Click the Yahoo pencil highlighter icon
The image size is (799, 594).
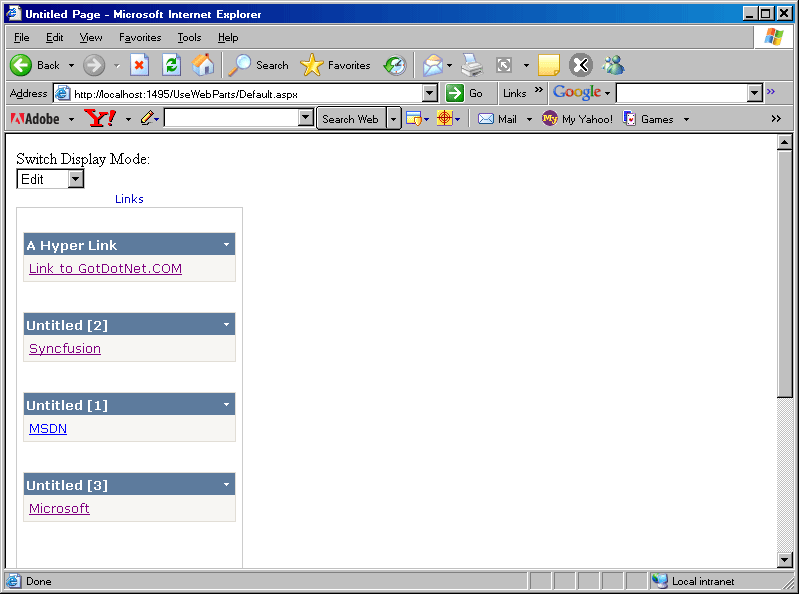147,118
